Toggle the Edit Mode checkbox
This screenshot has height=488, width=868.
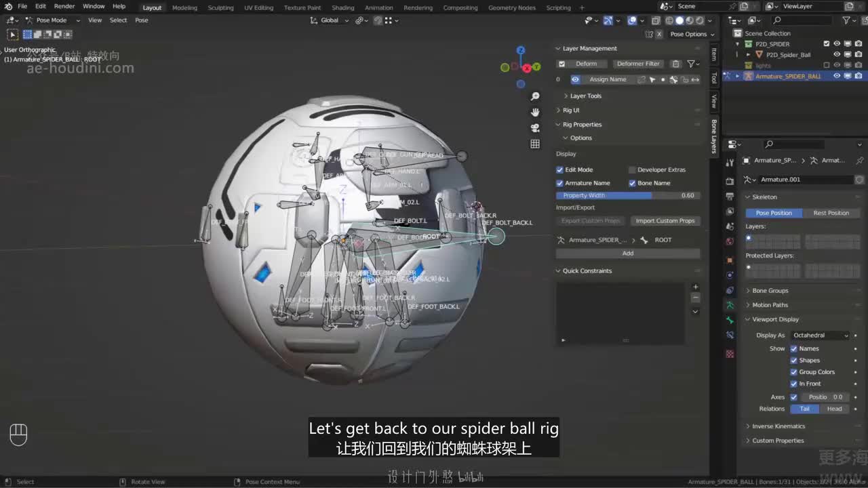point(560,169)
